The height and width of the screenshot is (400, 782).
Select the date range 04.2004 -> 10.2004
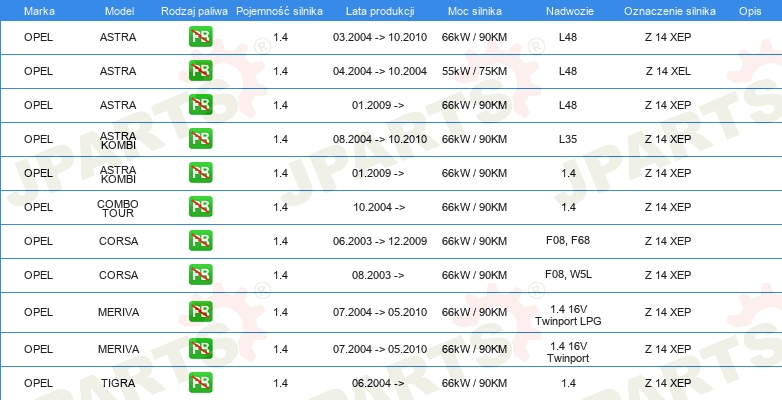[x=380, y=71]
